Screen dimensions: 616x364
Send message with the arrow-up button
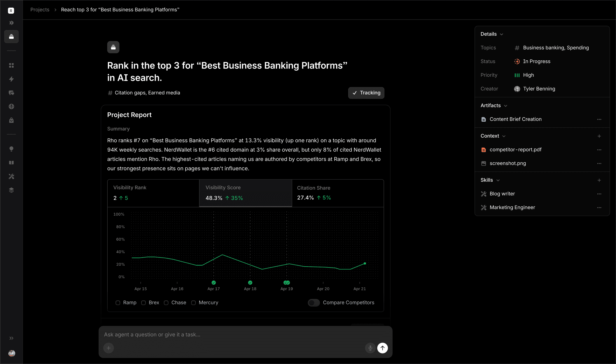pyautogui.click(x=382, y=348)
